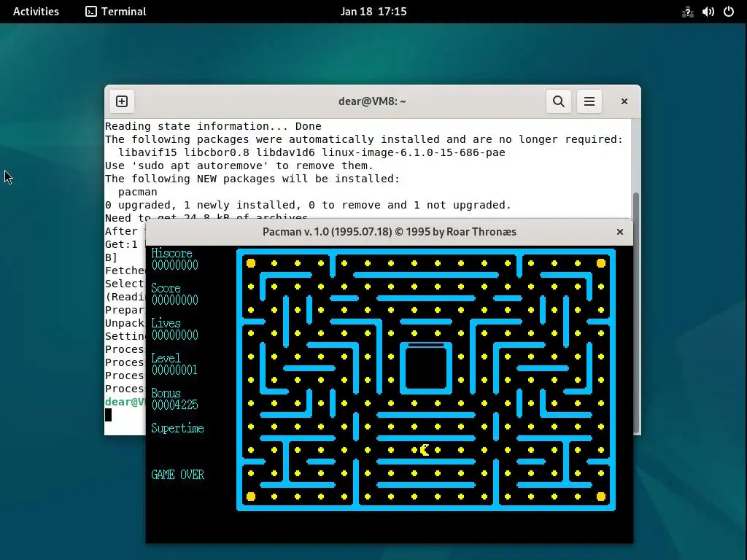Click the libavif15 package list line

pyautogui.click(x=311, y=152)
